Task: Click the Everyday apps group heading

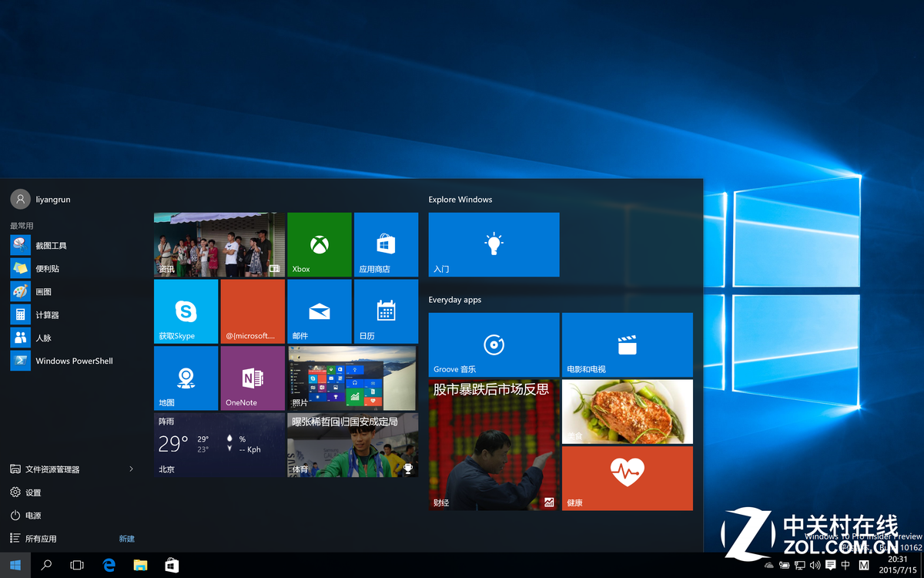Action: tap(455, 300)
